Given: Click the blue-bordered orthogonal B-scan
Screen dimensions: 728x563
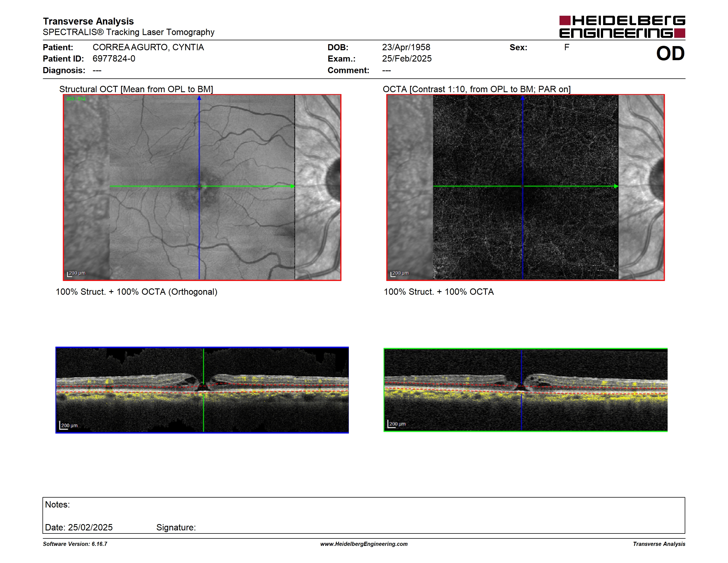Looking at the screenshot, I should pyautogui.click(x=202, y=390).
